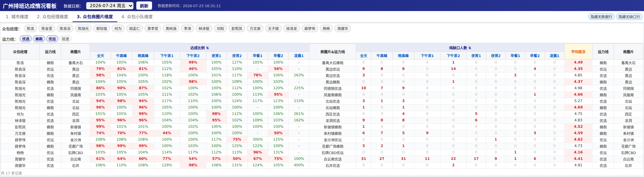This screenshot has height=177, width=644.
Task: Click the 数据更新时间 timestamp
Action: pos(189,6)
